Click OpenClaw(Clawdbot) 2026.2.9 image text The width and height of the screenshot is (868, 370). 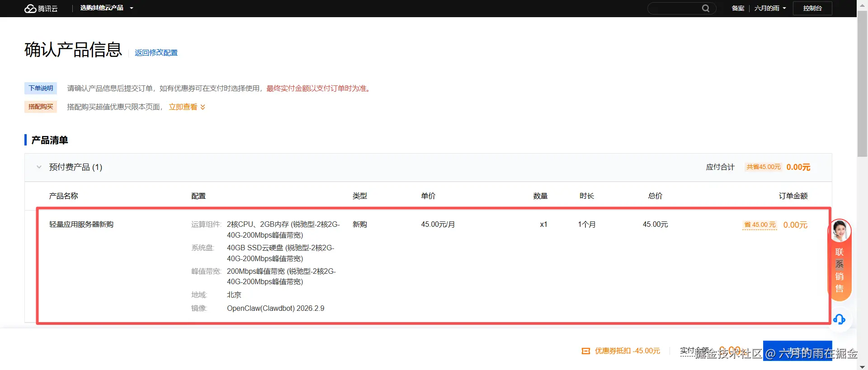(x=276, y=309)
